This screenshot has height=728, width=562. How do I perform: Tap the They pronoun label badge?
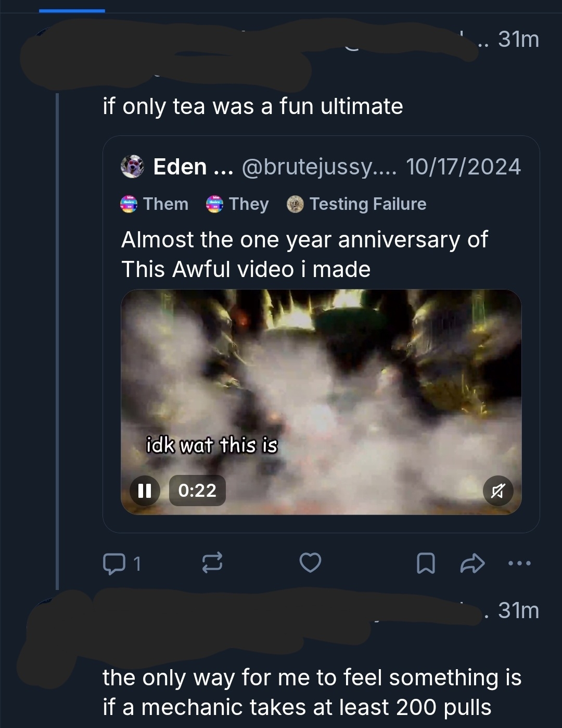tap(238, 204)
